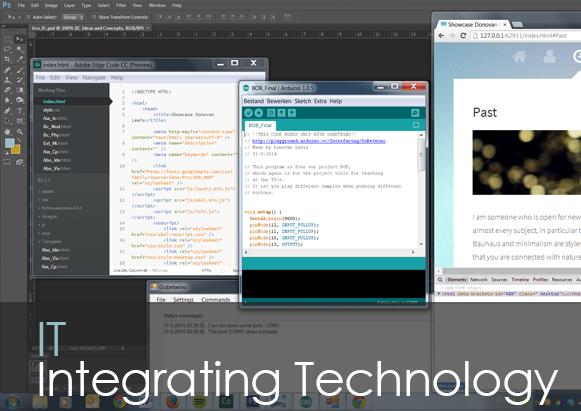
Task: Select the Crop tool in Photoshop
Action: (x=7, y=59)
